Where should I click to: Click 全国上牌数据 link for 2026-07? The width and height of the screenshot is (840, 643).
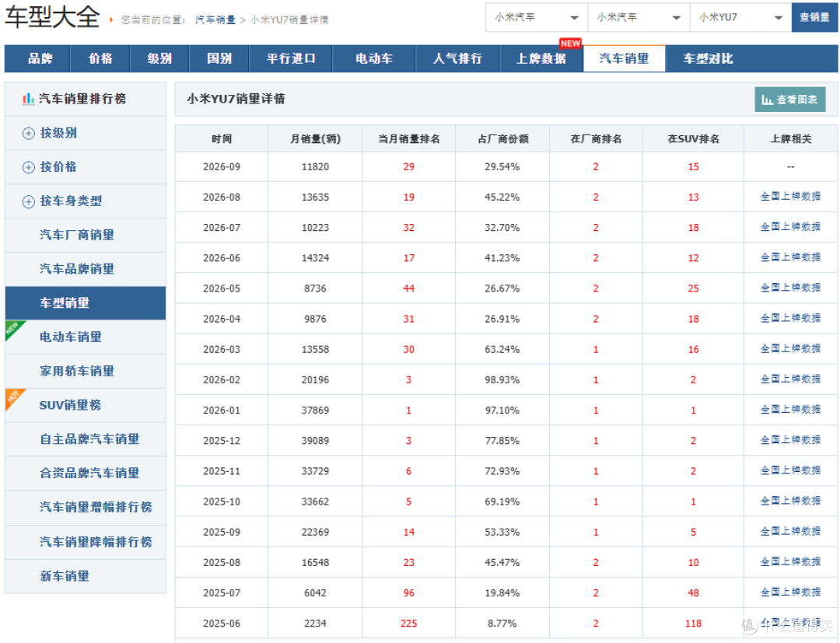coord(791,227)
